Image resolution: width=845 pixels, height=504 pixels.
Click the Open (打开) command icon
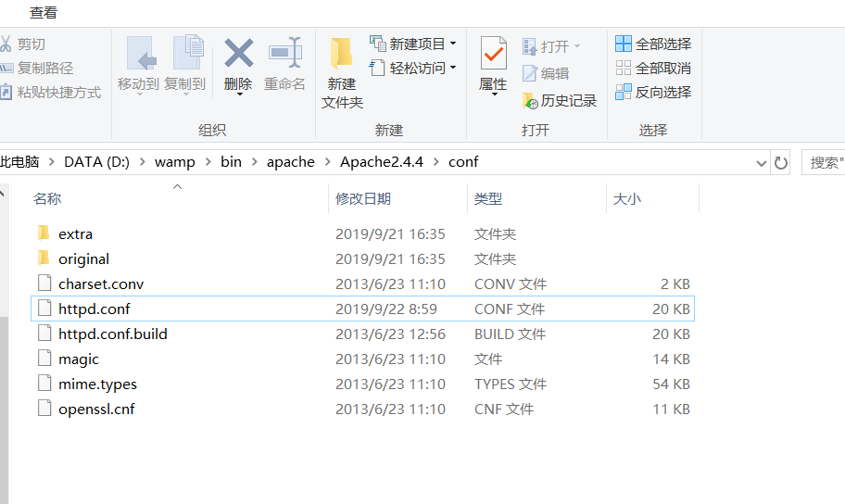tap(529, 46)
